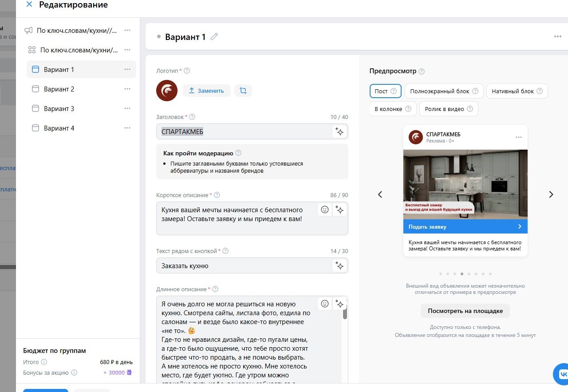
Task: Open the three-dot menu for Вариант 2
Action: tap(127, 89)
